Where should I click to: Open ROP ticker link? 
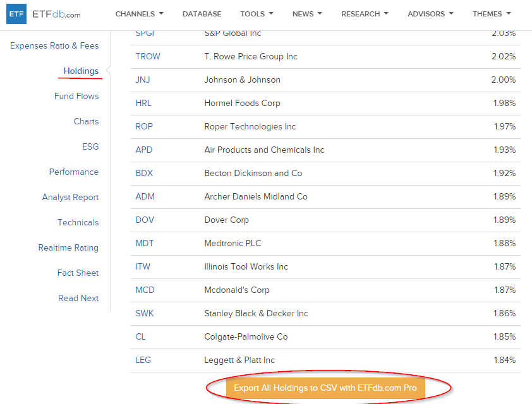click(x=144, y=126)
